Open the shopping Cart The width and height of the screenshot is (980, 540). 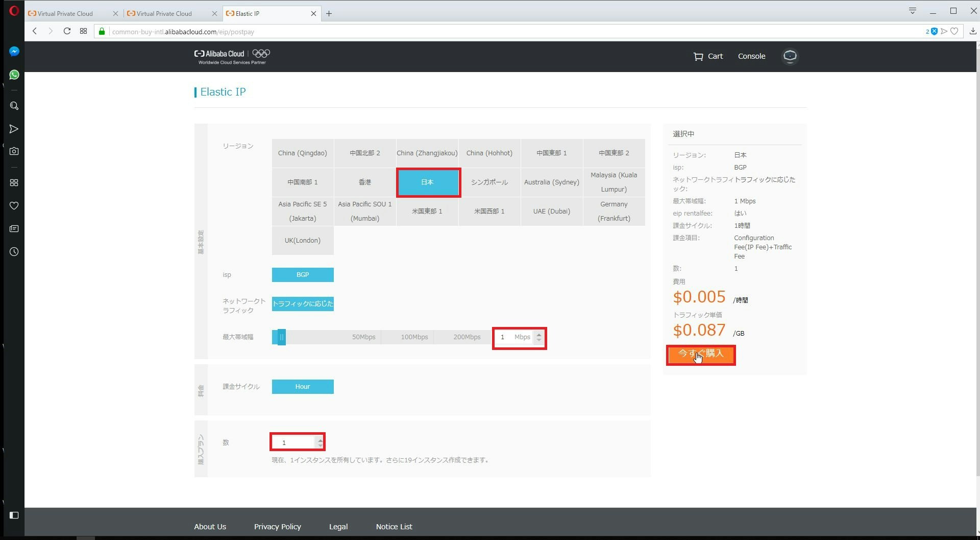[708, 56]
